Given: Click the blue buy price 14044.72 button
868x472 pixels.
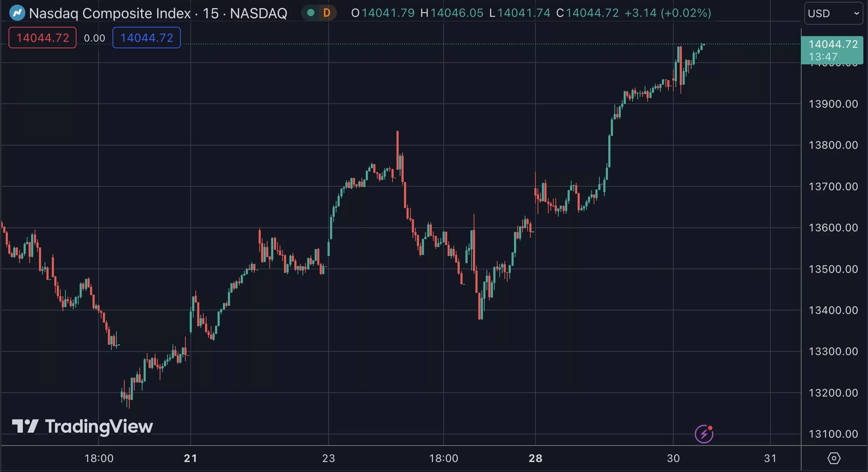Looking at the screenshot, I should (x=146, y=38).
